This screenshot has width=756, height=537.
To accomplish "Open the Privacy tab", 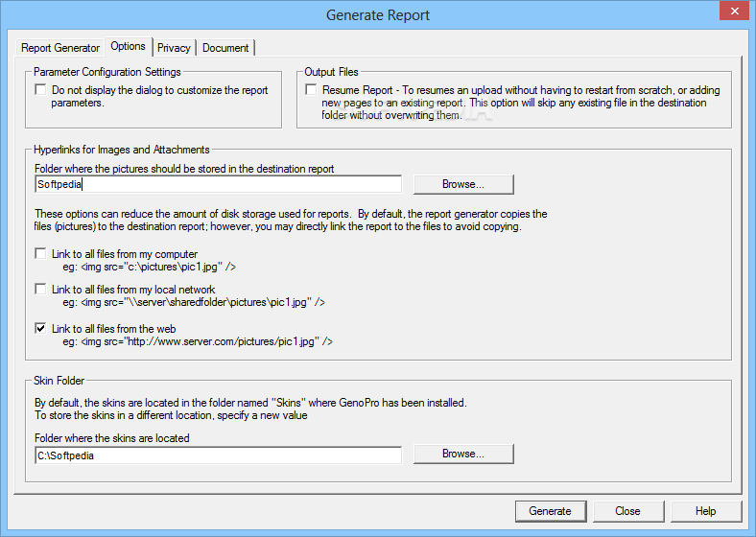I will [174, 48].
